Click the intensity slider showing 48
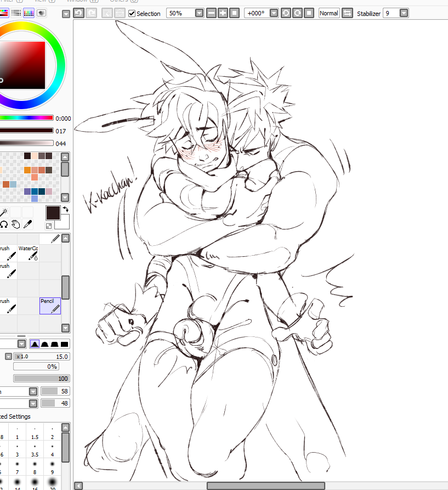Viewport: 448px width, 490px height. coord(55,403)
